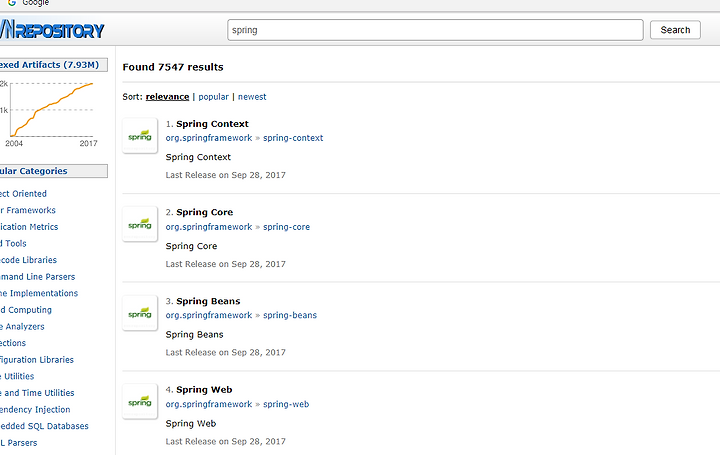Select Spring Core 'Last Release on Sep 28, 2017'
The width and height of the screenshot is (720, 455).
225,264
